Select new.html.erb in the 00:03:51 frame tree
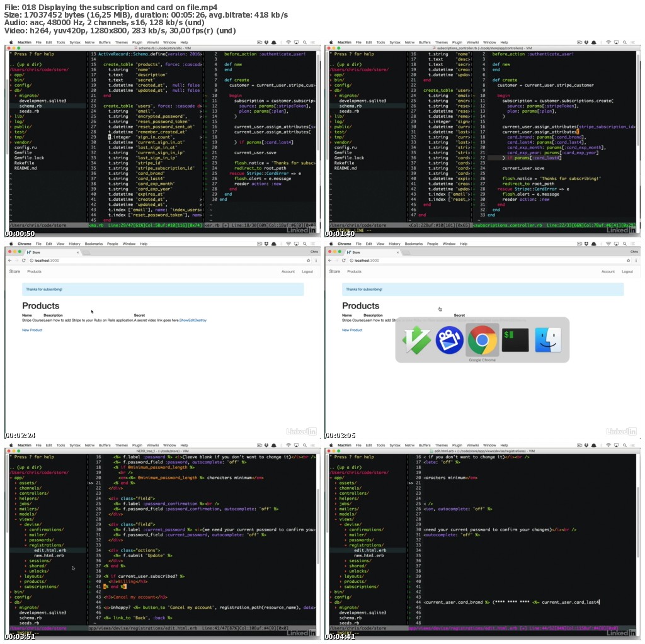The image size is (645, 644). point(49,555)
